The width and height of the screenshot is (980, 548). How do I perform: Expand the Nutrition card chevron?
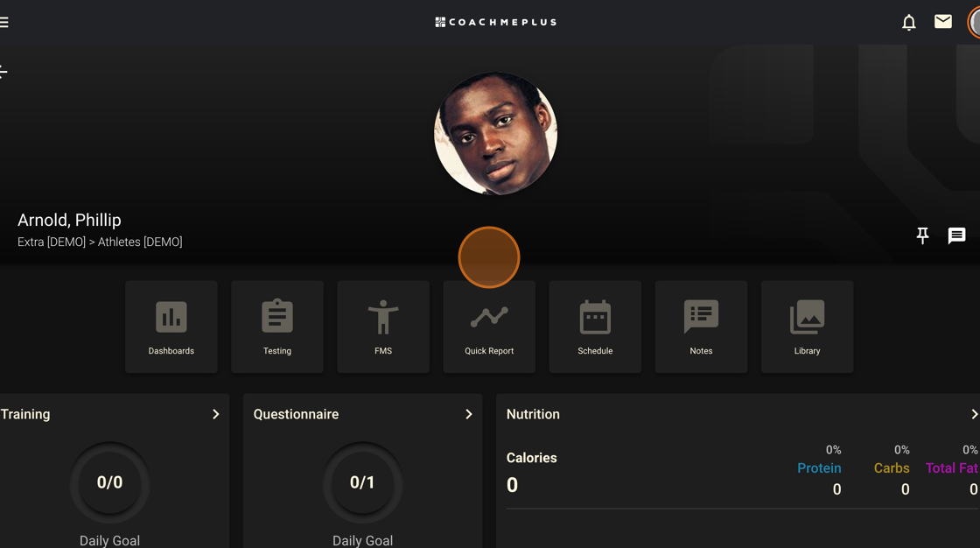(973, 414)
